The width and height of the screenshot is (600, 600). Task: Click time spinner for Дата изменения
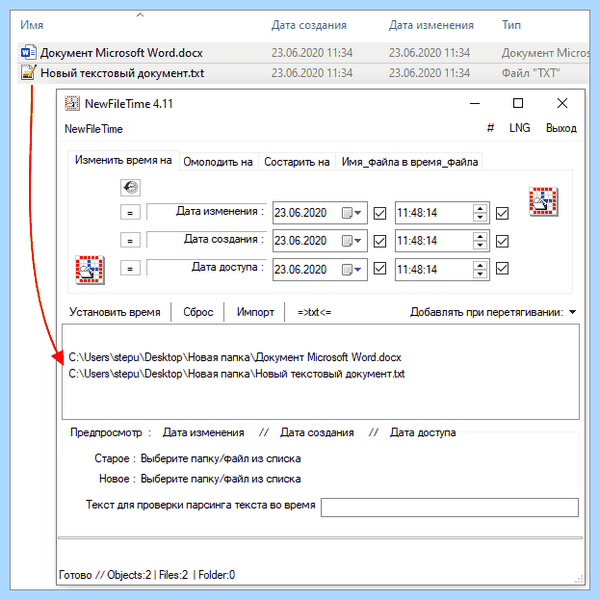point(480,213)
